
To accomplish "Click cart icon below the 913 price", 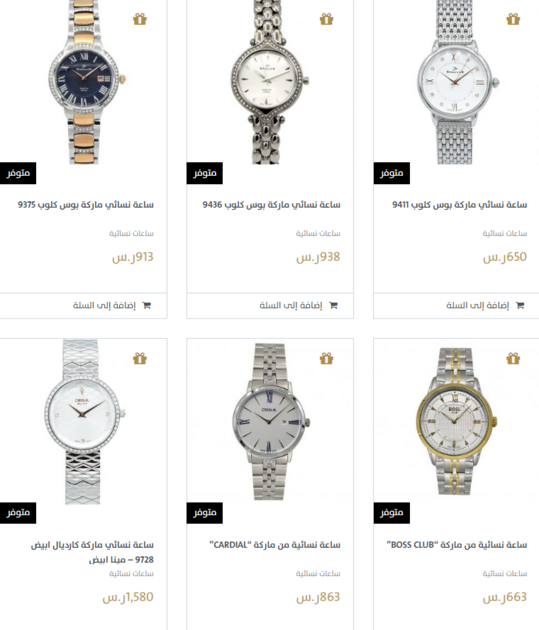I will click(x=147, y=305).
